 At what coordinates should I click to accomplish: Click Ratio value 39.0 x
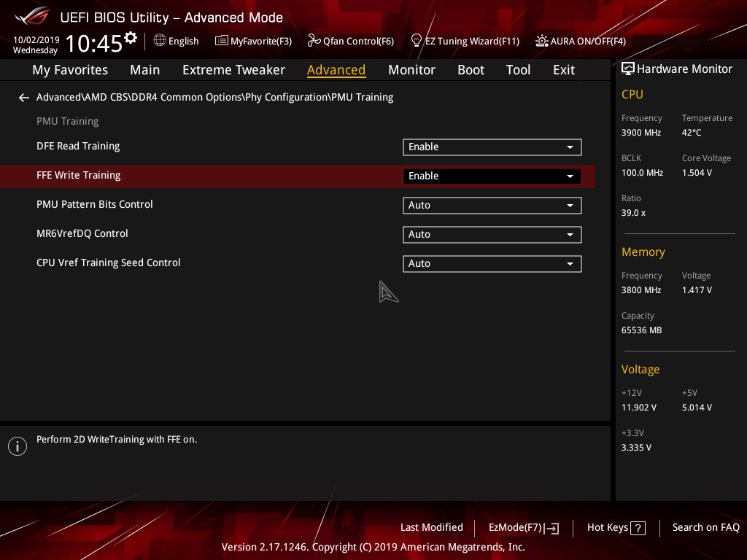click(633, 213)
